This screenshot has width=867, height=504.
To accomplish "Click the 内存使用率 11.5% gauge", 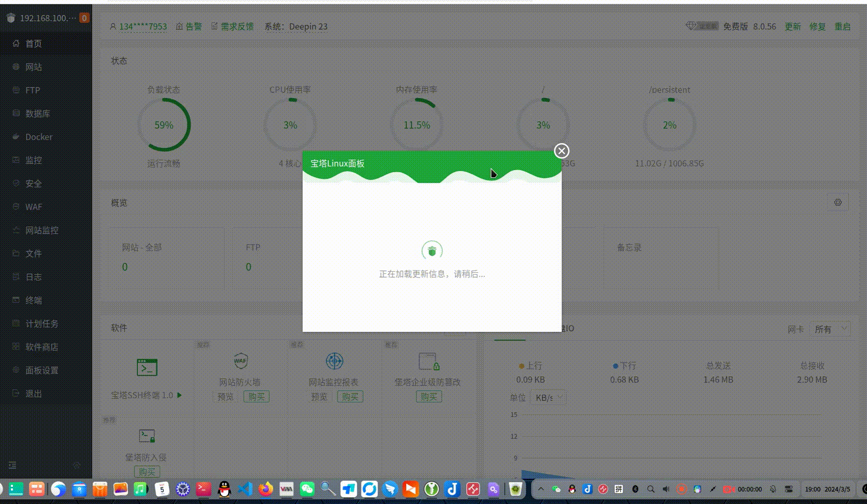I will click(417, 125).
